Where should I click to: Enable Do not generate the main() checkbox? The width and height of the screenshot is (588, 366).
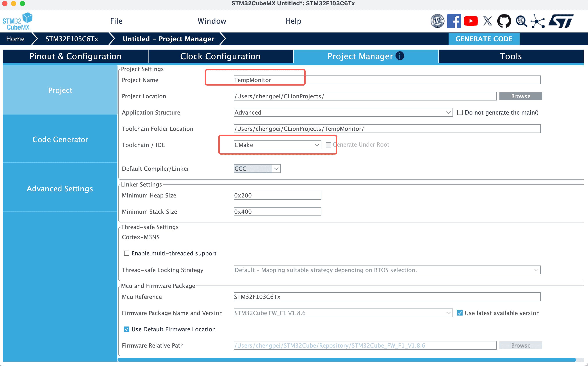point(460,112)
